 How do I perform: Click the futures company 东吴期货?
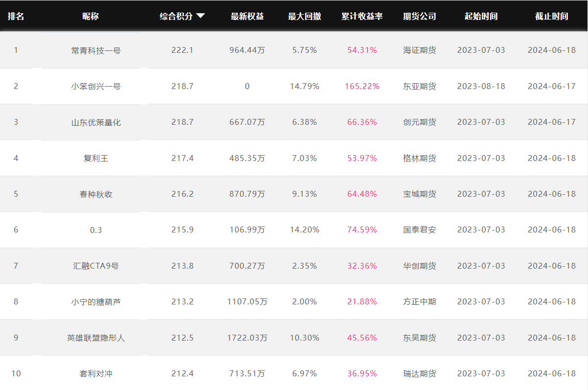[420, 338]
